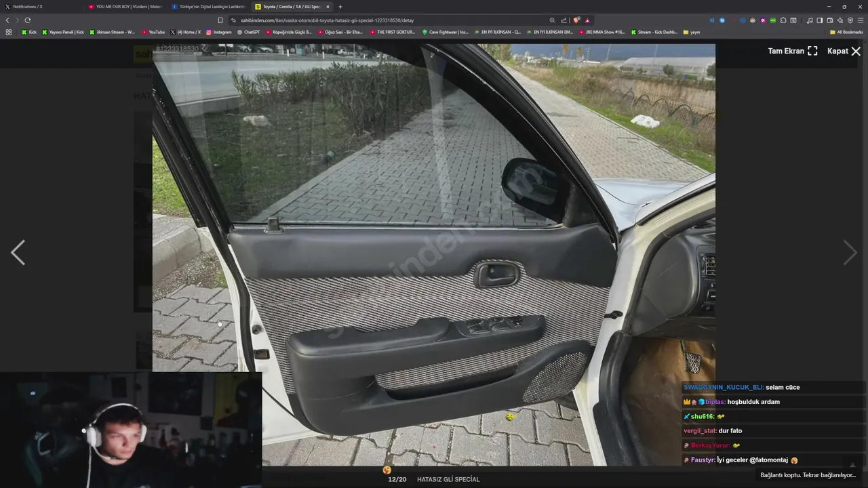
Task: Click the photo counter 12/20
Action: [x=397, y=479]
